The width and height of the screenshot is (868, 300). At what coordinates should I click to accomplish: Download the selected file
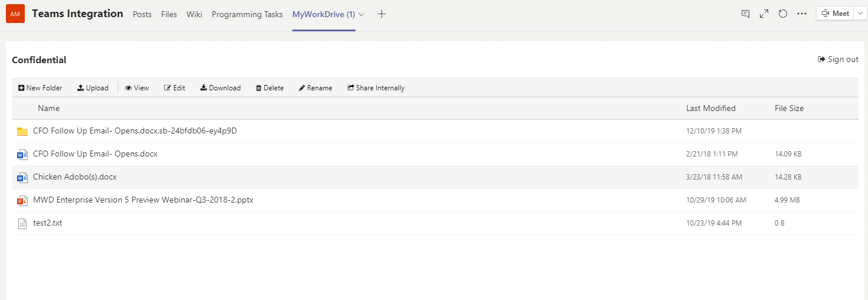(220, 88)
